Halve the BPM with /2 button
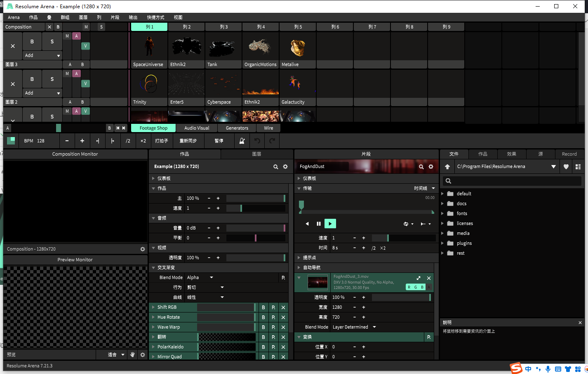The image size is (588, 374). pyautogui.click(x=128, y=141)
